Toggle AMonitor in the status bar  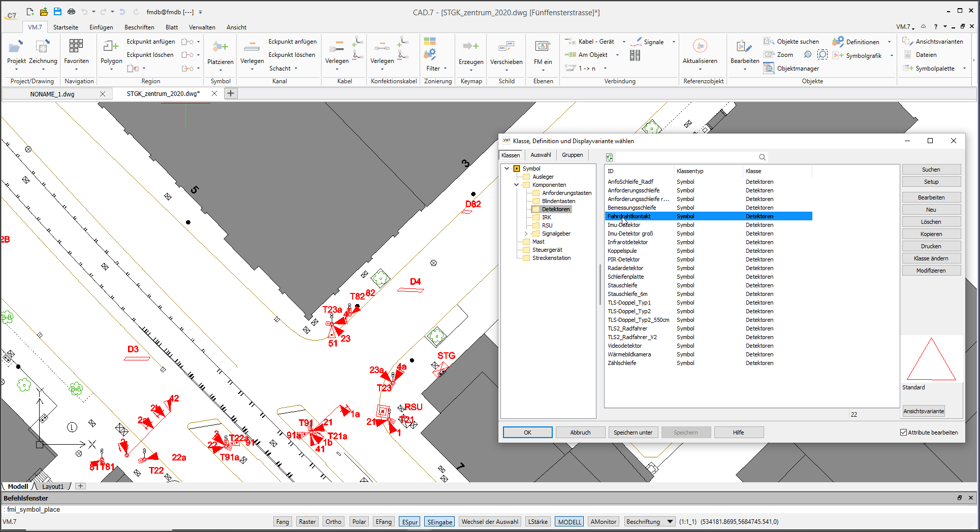[x=603, y=522]
